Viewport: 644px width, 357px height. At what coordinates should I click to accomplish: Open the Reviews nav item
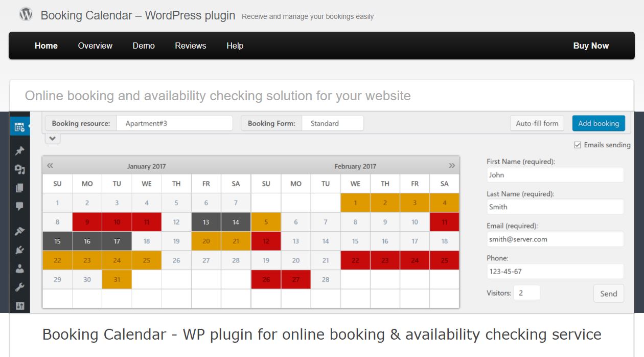click(x=191, y=46)
